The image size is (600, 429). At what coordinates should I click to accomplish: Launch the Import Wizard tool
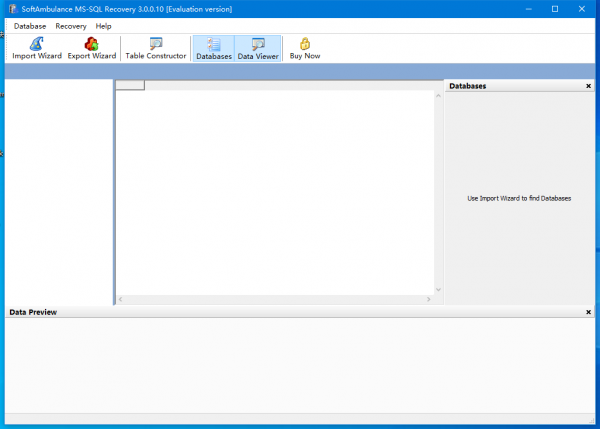click(x=37, y=48)
